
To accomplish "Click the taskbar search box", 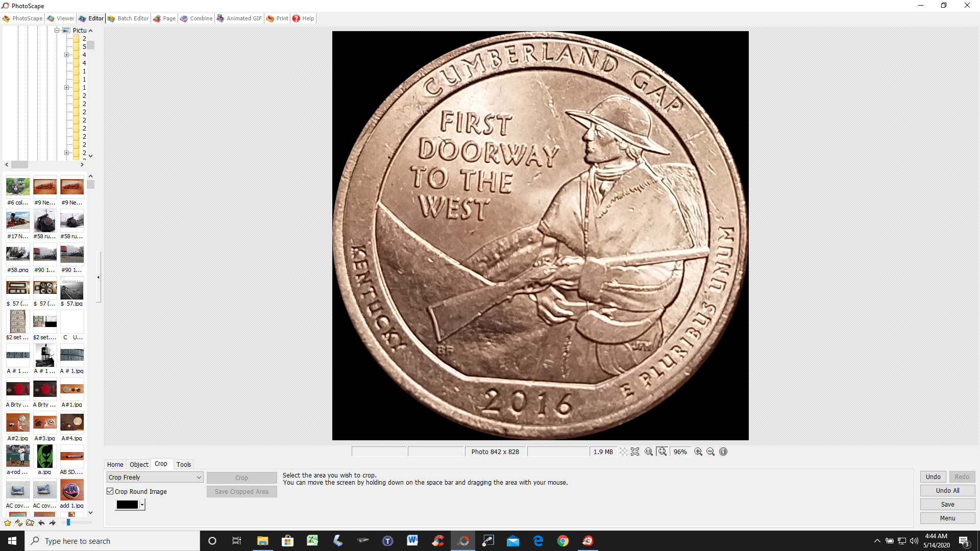I will coord(112,541).
